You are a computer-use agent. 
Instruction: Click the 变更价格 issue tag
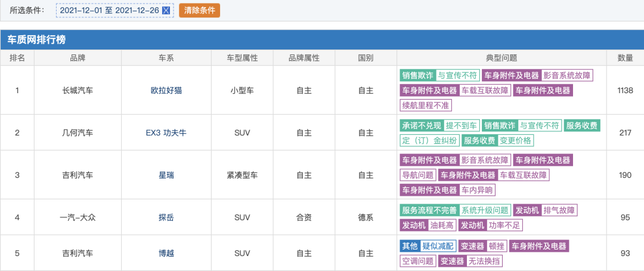(515, 141)
